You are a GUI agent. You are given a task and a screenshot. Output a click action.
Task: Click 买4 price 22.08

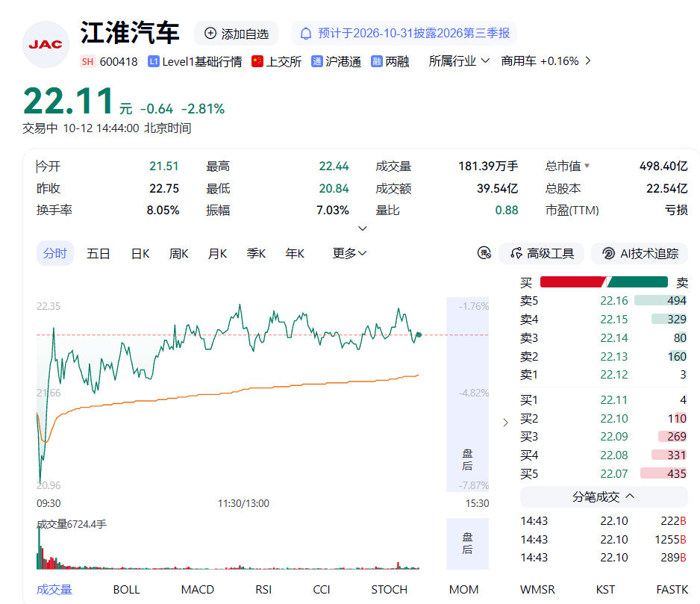click(614, 455)
